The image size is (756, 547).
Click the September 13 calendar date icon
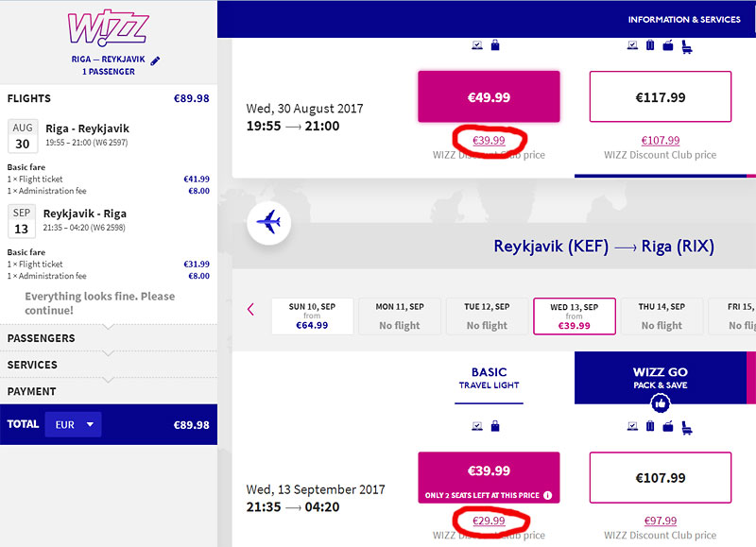point(22,221)
